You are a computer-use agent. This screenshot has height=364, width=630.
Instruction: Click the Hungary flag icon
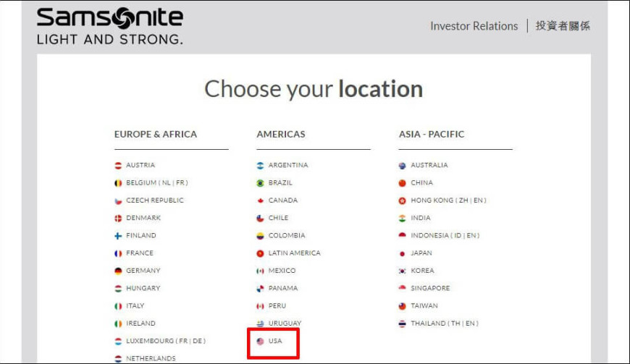118,289
